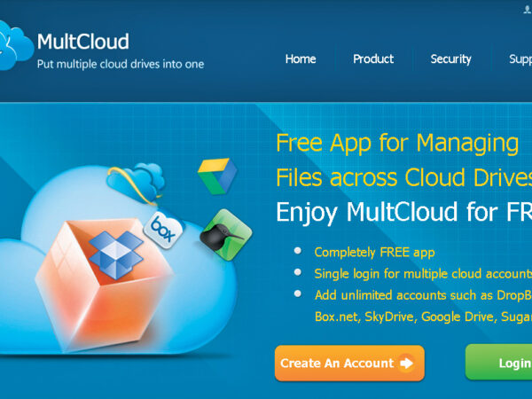Click the SugarSync hummingbird icon
Viewport: 532px width, 399px height.
pos(226,235)
